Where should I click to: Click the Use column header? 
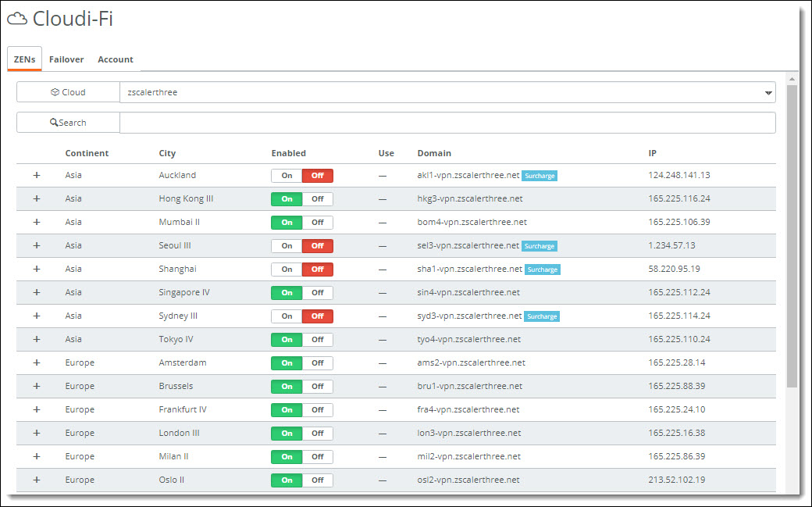coord(386,153)
